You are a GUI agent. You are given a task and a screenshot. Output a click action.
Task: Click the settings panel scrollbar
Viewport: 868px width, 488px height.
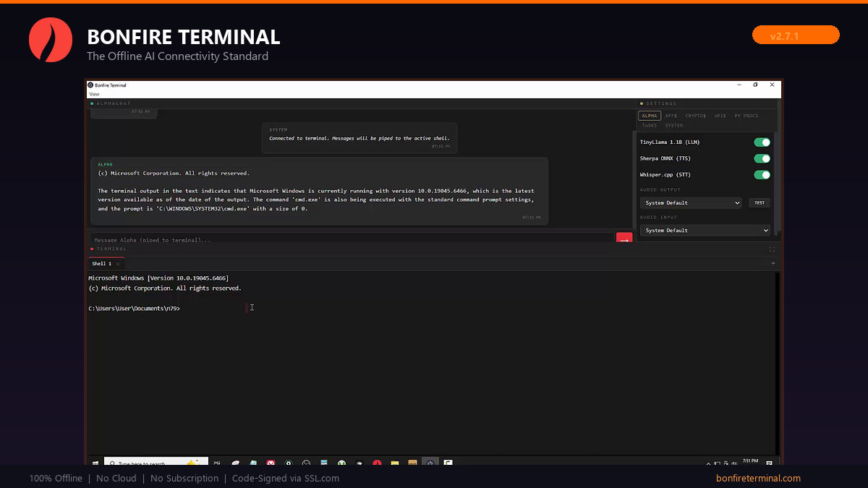776,184
